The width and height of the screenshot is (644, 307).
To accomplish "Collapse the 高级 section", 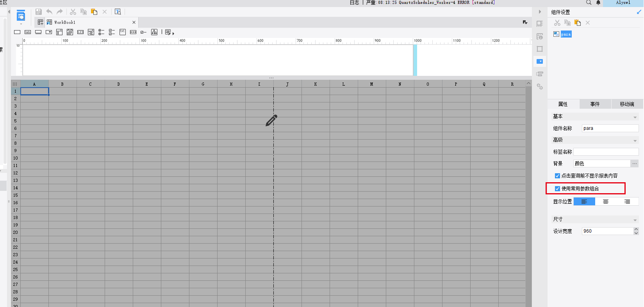I will tap(635, 140).
